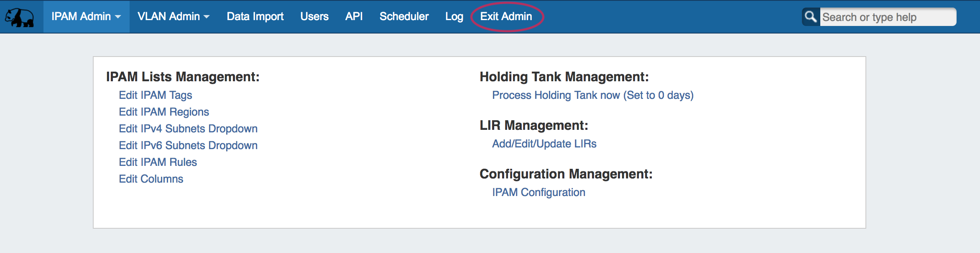Click the magnifying glass search icon

click(811, 17)
